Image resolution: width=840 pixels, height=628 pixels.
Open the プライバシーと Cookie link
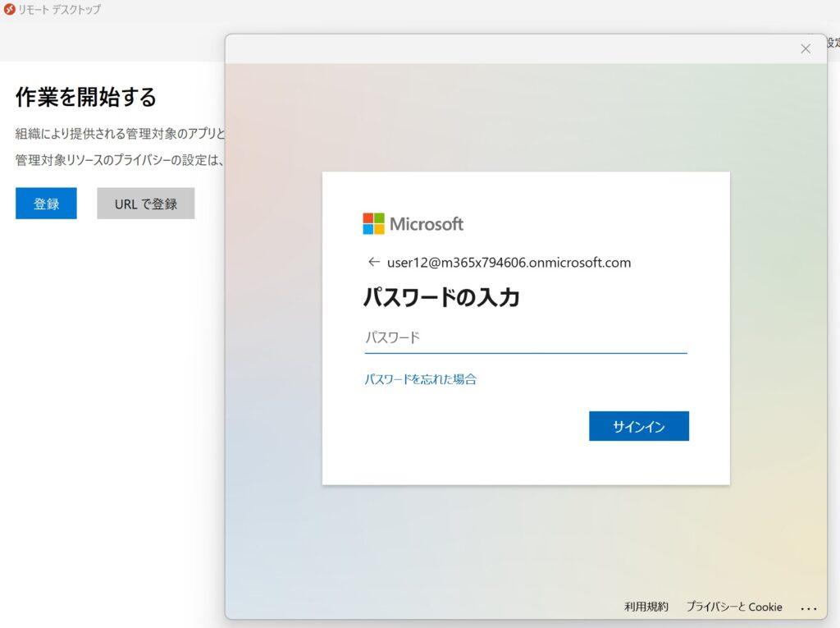(734, 607)
